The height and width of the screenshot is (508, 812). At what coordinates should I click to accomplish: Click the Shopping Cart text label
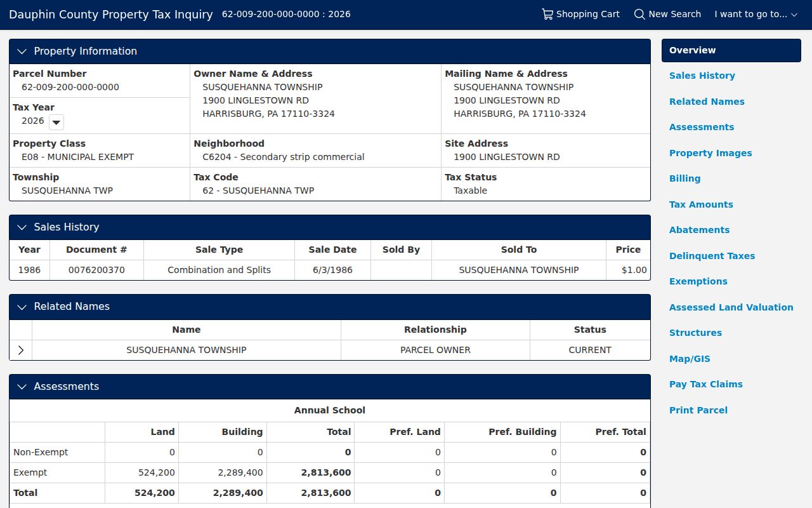(587, 14)
